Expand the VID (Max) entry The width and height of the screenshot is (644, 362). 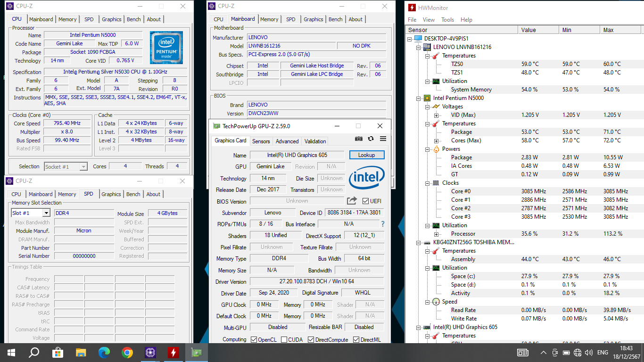coord(436,115)
